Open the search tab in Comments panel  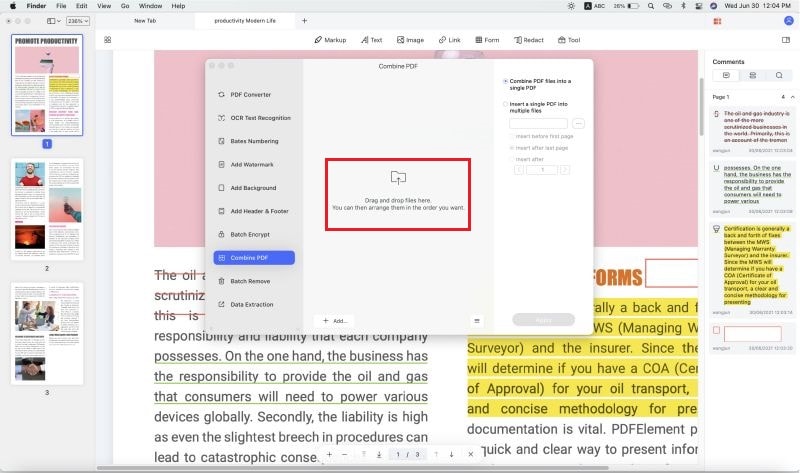click(779, 76)
